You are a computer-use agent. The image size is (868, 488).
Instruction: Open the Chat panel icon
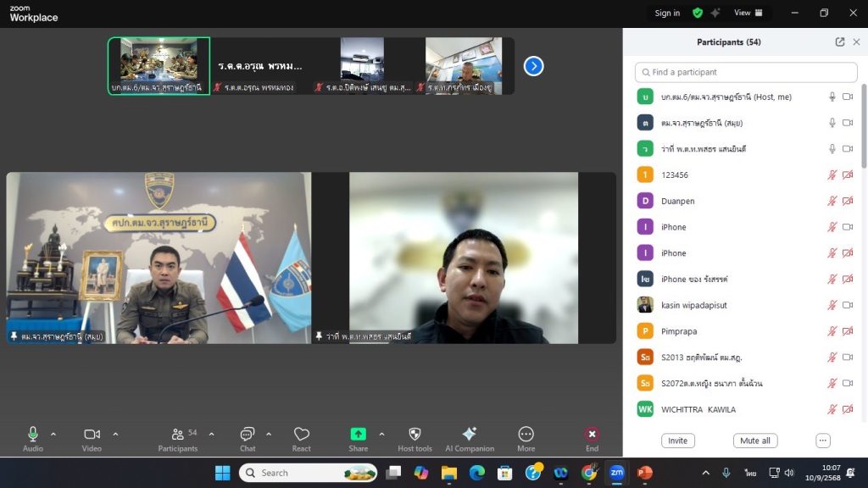(x=247, y=434)
